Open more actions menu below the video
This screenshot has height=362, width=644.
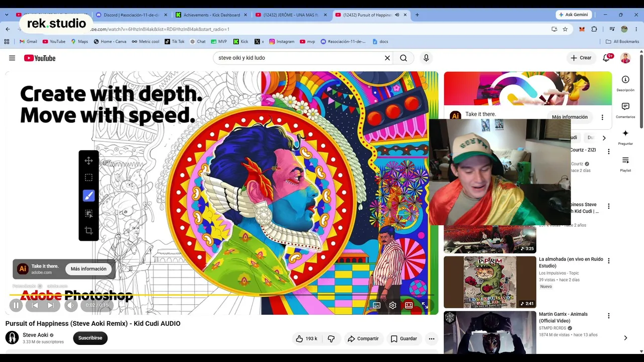(x=432, y=339)
